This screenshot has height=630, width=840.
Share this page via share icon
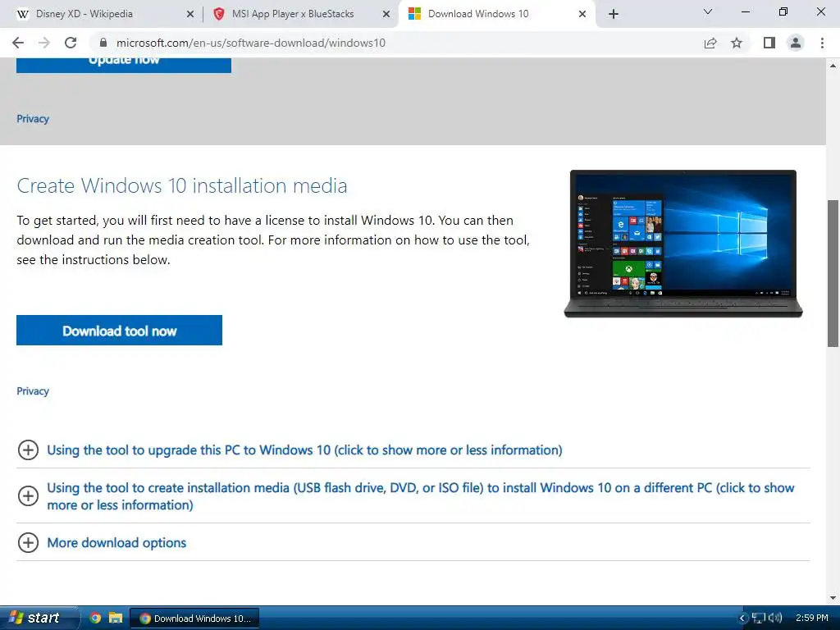coord(710,43)
